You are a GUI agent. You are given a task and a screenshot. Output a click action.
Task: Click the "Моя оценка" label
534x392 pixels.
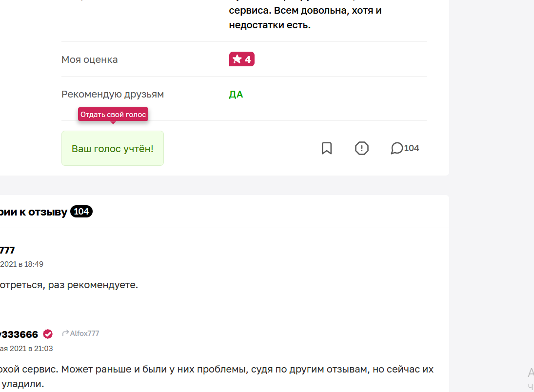(x=90, y=59)
